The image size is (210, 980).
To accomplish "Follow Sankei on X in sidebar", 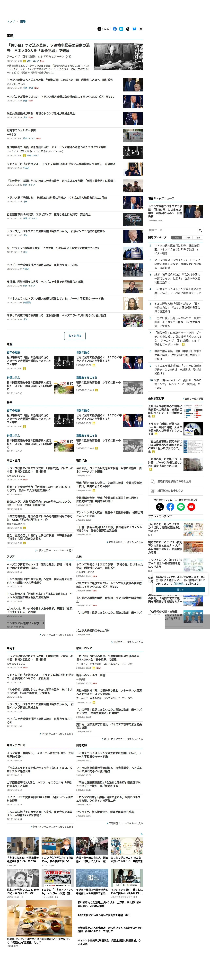I will point(160,507).
